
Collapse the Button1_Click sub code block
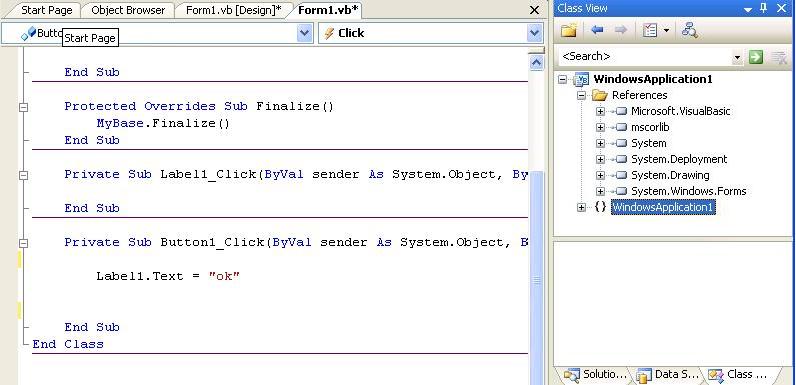[23, 243]
